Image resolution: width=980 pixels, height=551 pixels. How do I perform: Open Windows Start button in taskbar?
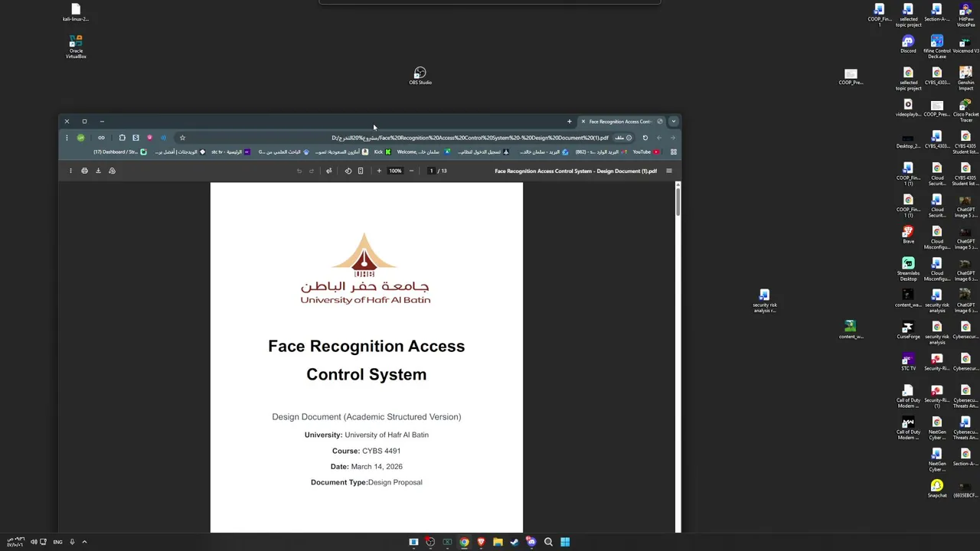coord(565,542)
